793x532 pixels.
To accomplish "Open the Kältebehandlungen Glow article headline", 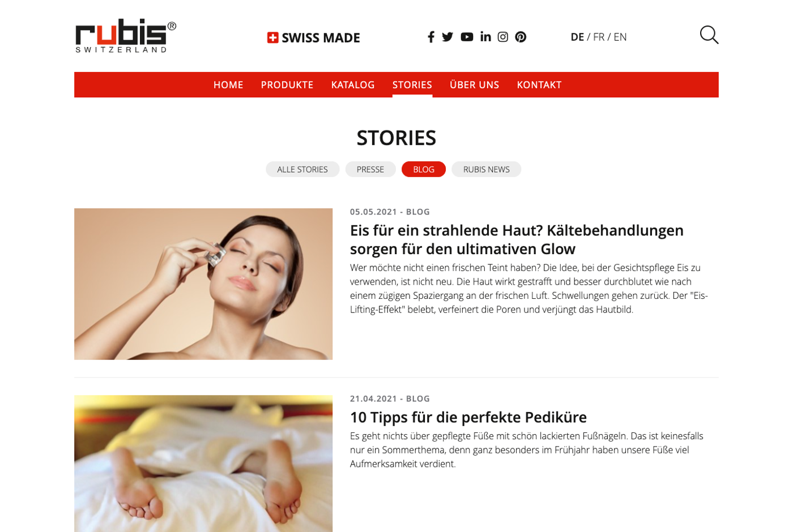I will pyautogui.click(x=517, y=239).
